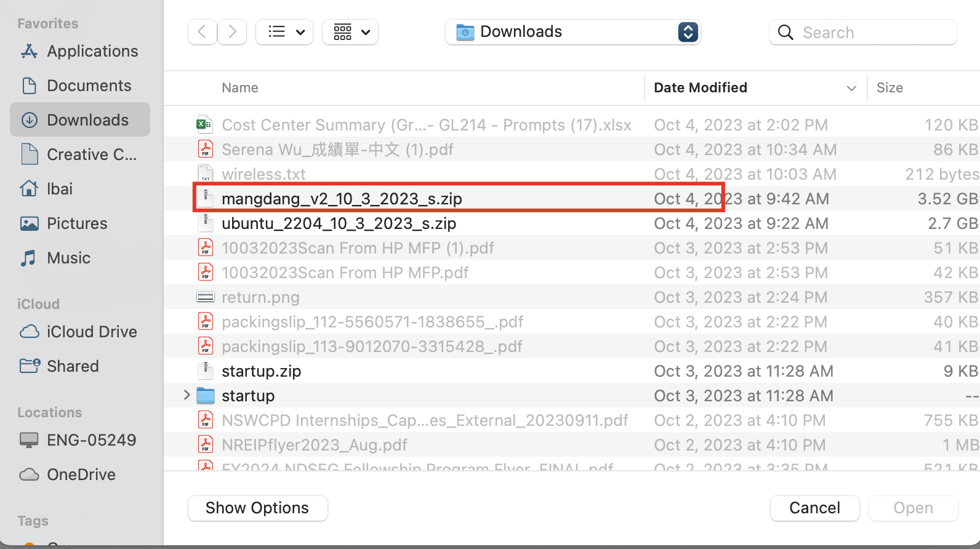Image resolution: width=980 pixels, height=549 pixels.
Task: Click the Show Options button
Action: click(x=257, y=508)
